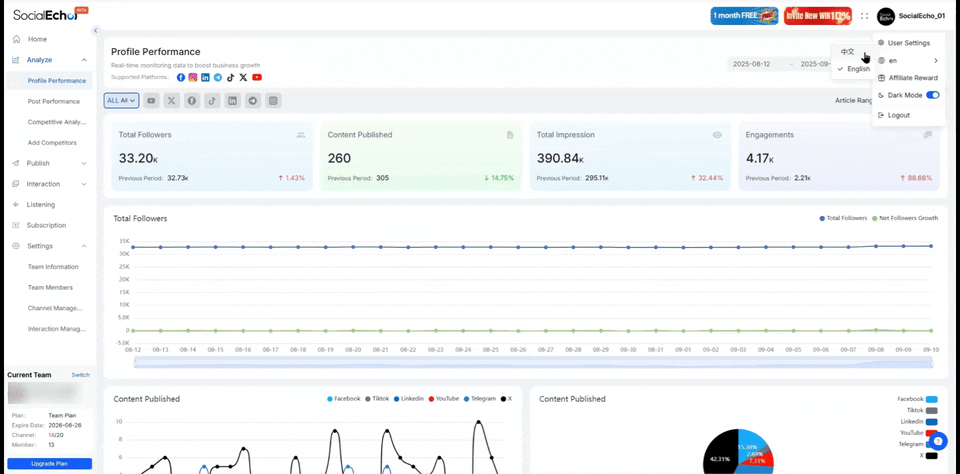Click the start date field 2025-08-12
Viewport: 960px width, 474px height.
coord(752,64)
